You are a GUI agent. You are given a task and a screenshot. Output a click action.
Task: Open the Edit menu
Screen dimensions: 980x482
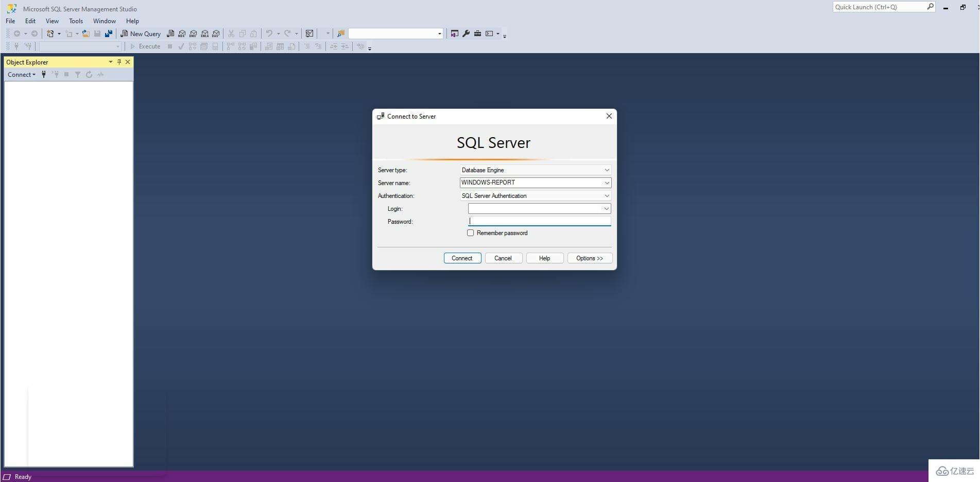click(30, 21)
